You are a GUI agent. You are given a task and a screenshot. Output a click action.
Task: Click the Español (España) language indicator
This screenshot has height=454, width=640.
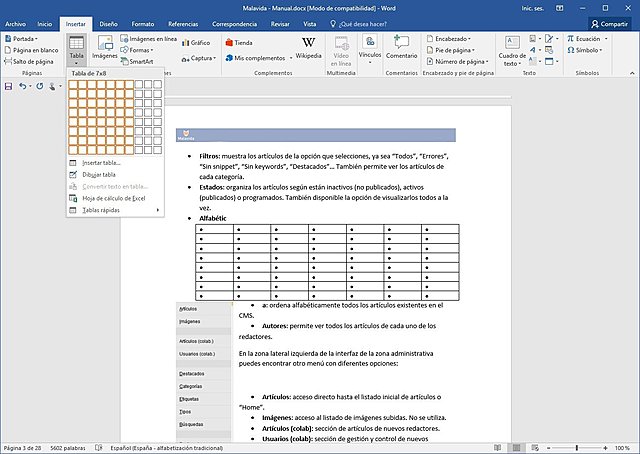(167, 448)
